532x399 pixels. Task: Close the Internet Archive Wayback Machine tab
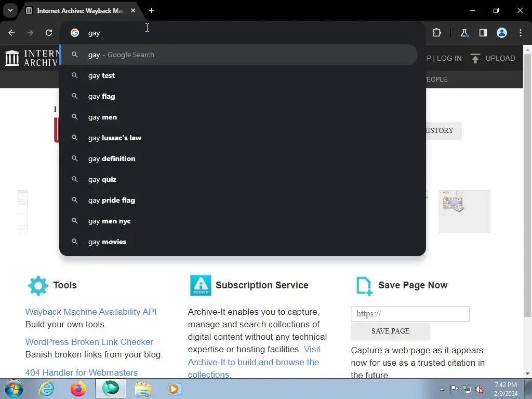(133, 10)
